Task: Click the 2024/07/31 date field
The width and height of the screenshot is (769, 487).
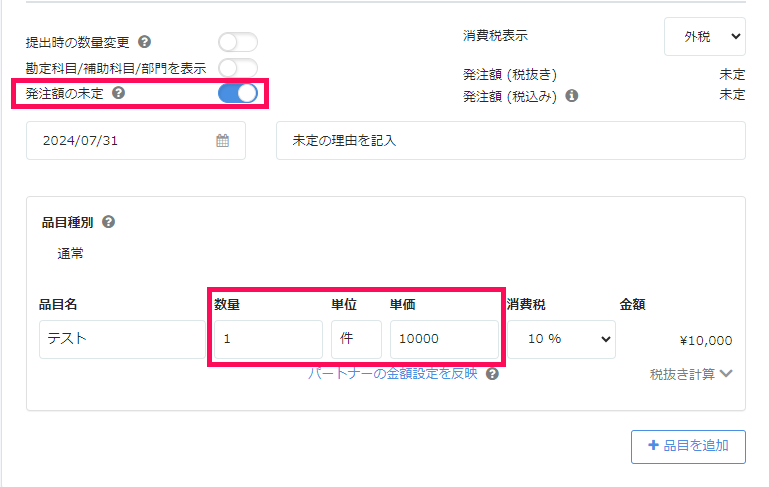Action: tap(136, 141)
